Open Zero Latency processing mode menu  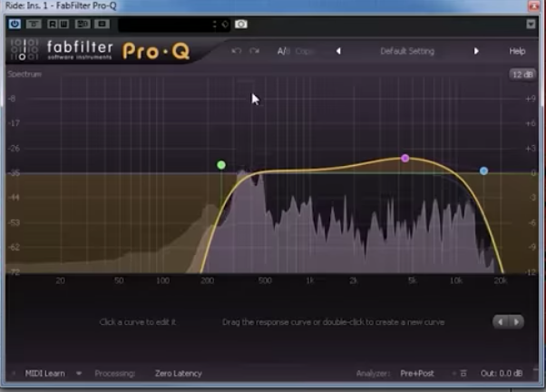tap(179, 374)
